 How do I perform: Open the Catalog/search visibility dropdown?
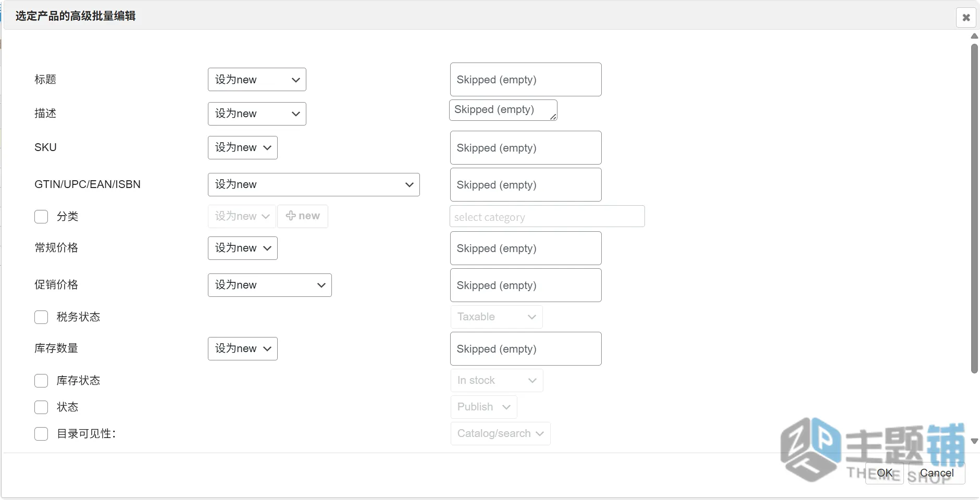click(500, 433)
